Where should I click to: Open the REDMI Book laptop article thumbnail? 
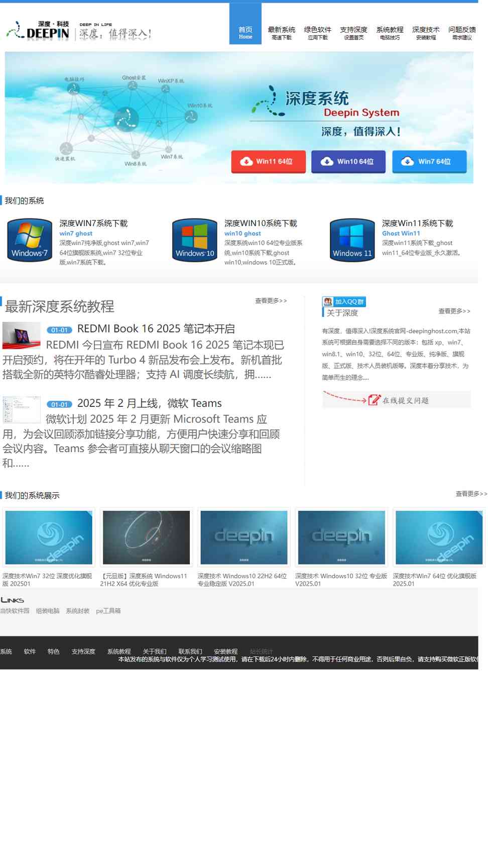(x=22, y=336)
